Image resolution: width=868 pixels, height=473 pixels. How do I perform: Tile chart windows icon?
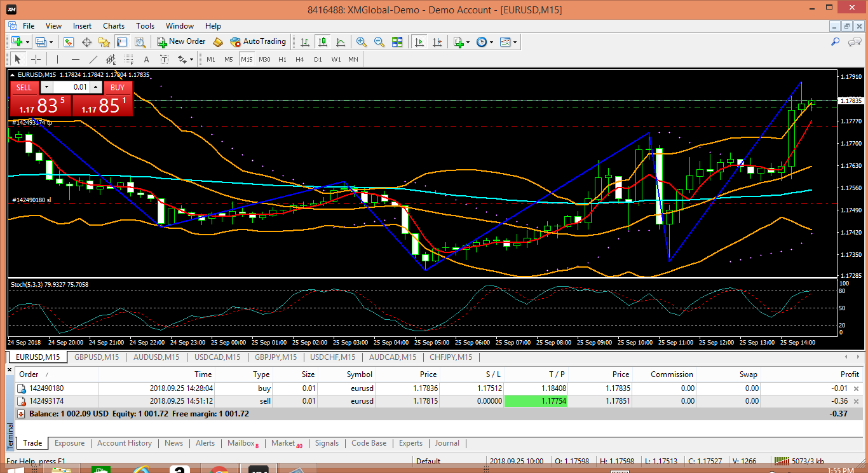pos(397,42)
